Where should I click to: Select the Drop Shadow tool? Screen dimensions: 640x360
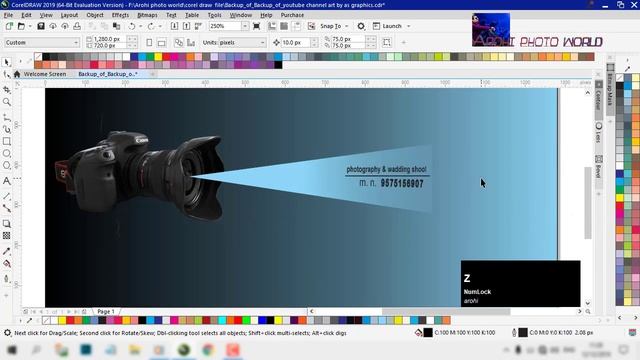point(7,224)
